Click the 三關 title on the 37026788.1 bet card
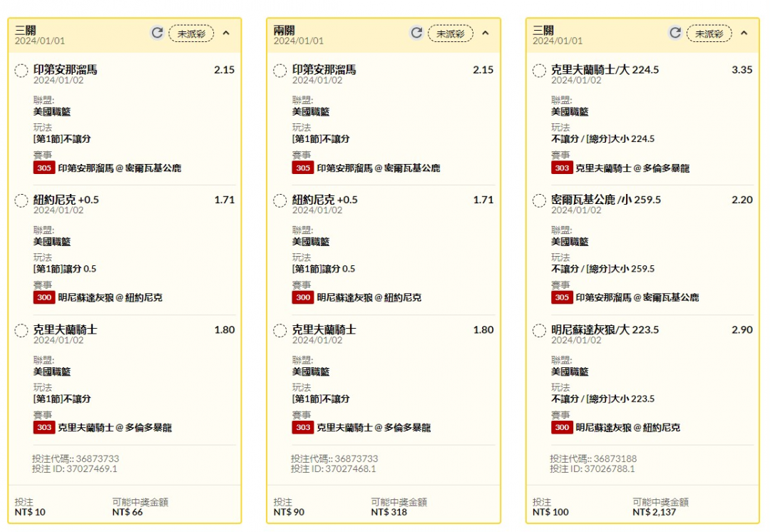Image resolution: width=770 pixels, height=532 pixels. (543, 31)
